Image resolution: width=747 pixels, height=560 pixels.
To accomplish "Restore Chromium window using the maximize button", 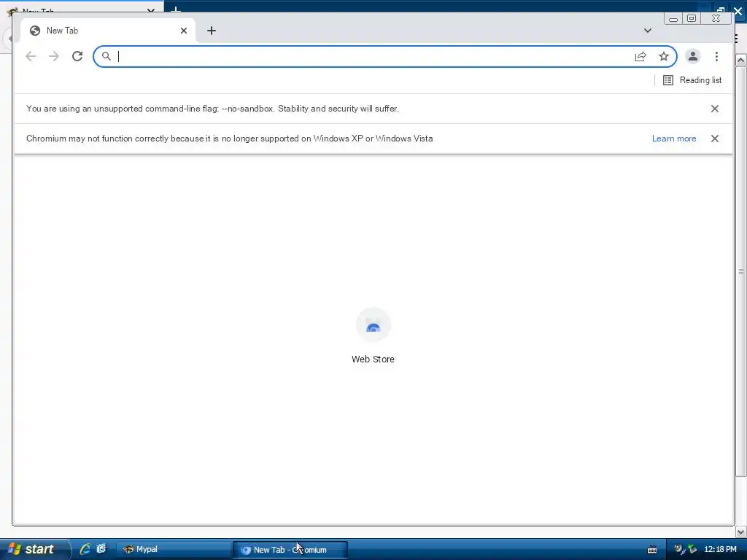I will [692, 18].
